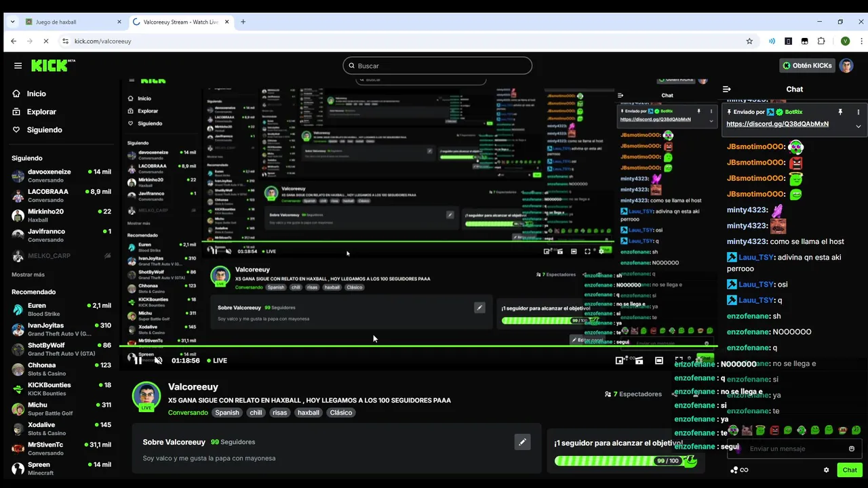Open IvanJoyitas recommended channel
Image resolution: width=868 pixels, height=488 pixels.
(x=61, y=329)
